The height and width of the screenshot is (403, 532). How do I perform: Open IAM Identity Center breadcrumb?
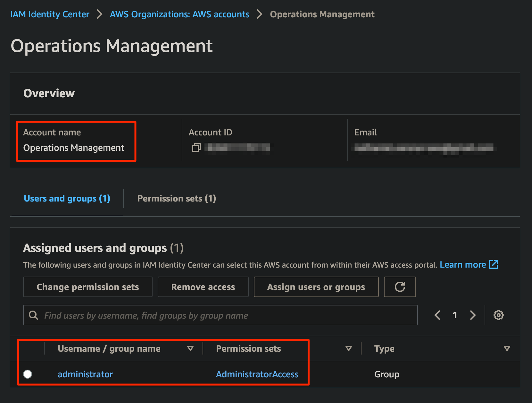pyautogui.click(x=50, y=14)
